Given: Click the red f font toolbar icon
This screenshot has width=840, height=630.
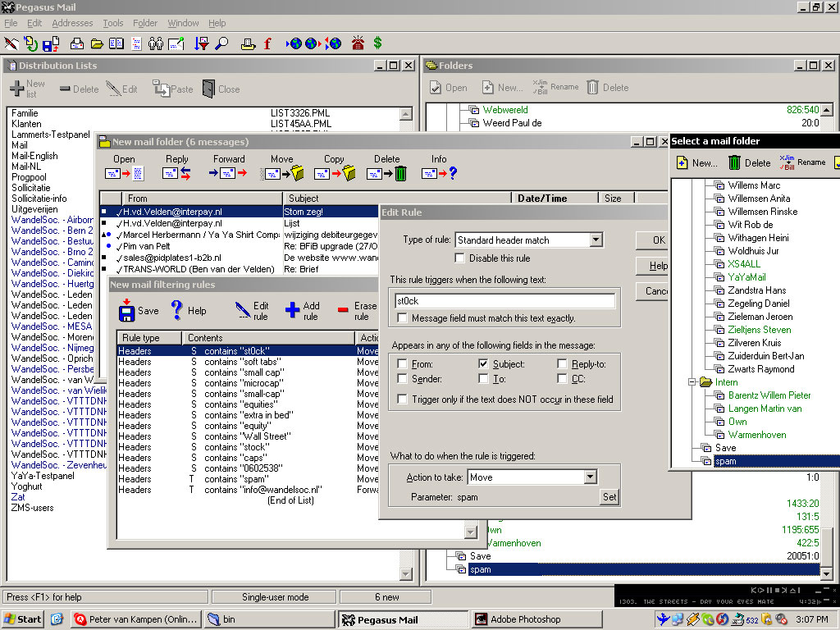Looking at the screenshot, I should click(267, 43).
